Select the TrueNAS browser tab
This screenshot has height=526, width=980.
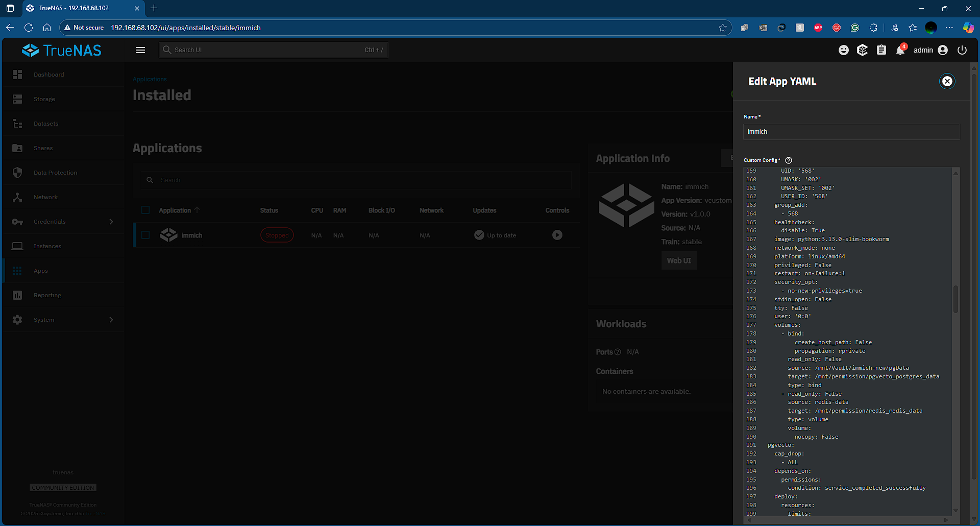tap(83, 8)
